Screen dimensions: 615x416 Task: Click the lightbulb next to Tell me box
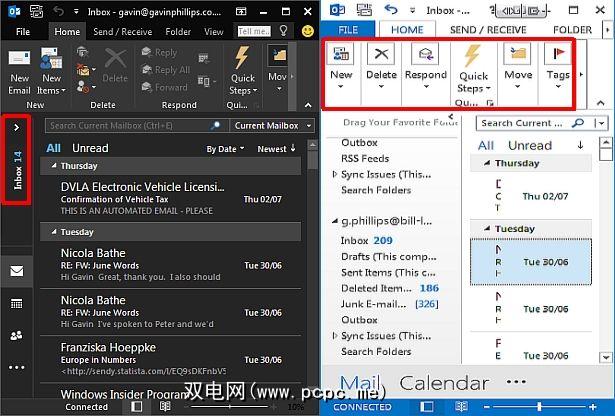pyautogui.click(x=284, y=31)
